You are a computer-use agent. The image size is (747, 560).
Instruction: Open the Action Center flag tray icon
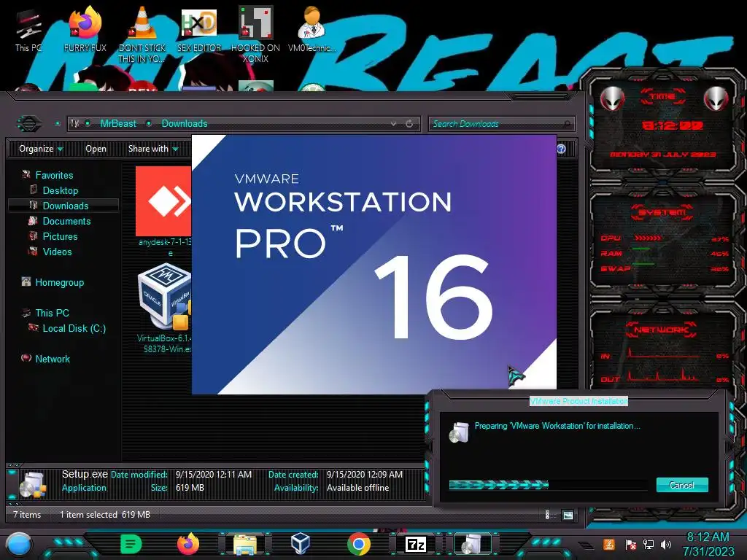(x=630, y=544)
